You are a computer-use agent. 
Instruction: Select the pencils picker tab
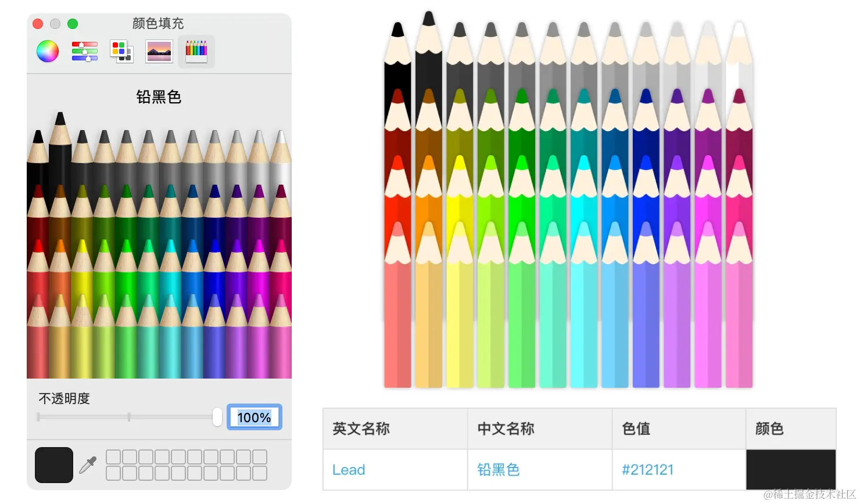(196, 52)
